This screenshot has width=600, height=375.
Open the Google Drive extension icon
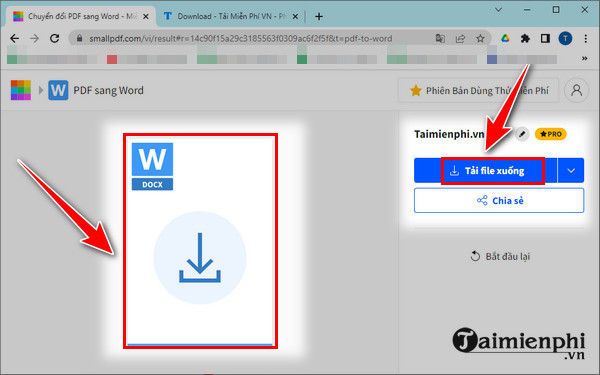[x=505, y=38]
